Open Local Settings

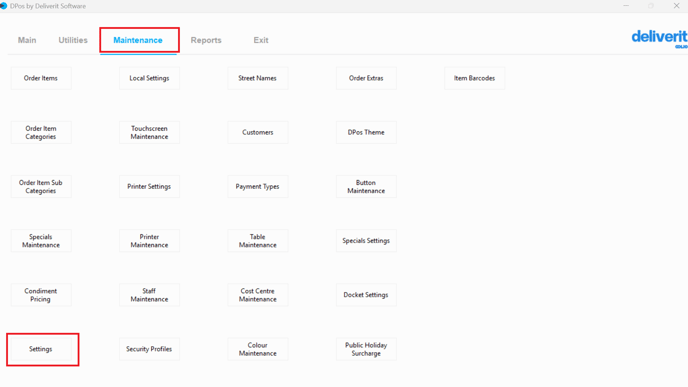[149, 78]
